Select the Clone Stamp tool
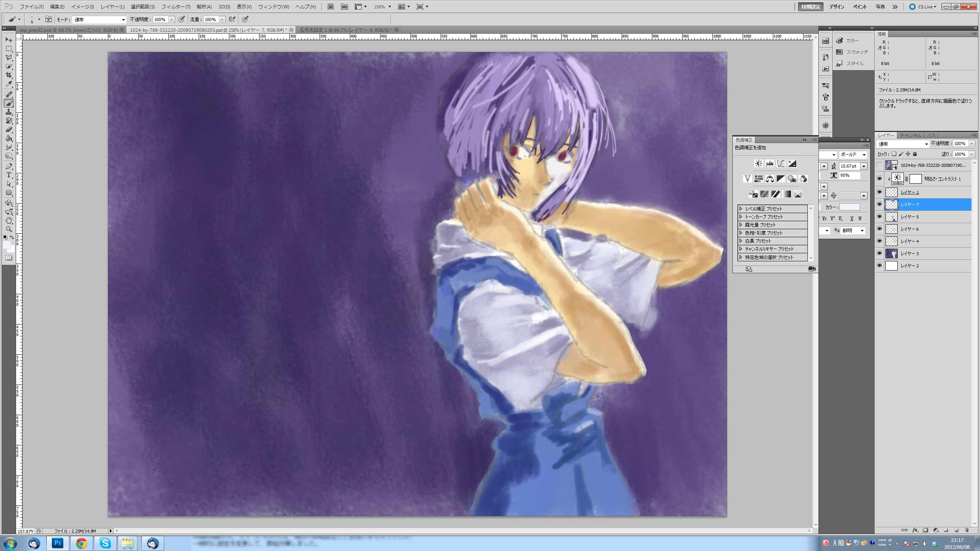 tap(9, 112)
